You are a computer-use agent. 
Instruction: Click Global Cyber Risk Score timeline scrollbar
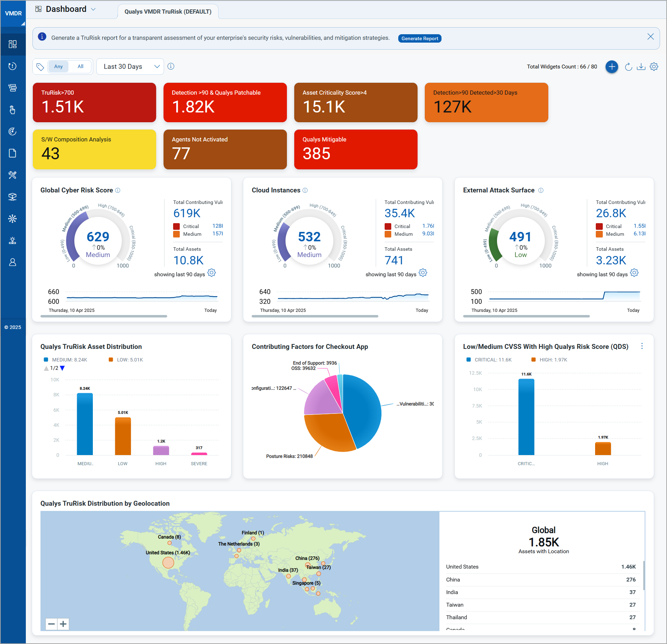tap(104, 316)
